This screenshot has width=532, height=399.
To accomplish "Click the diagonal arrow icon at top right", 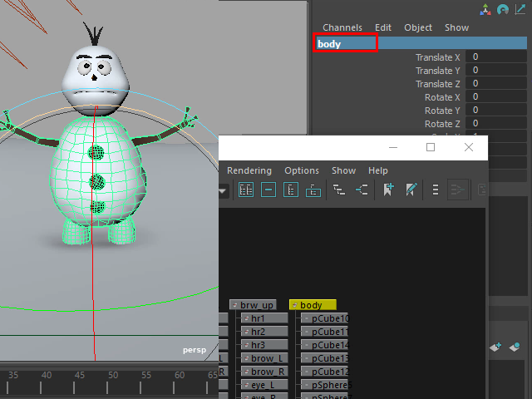I will click(520, 10).
